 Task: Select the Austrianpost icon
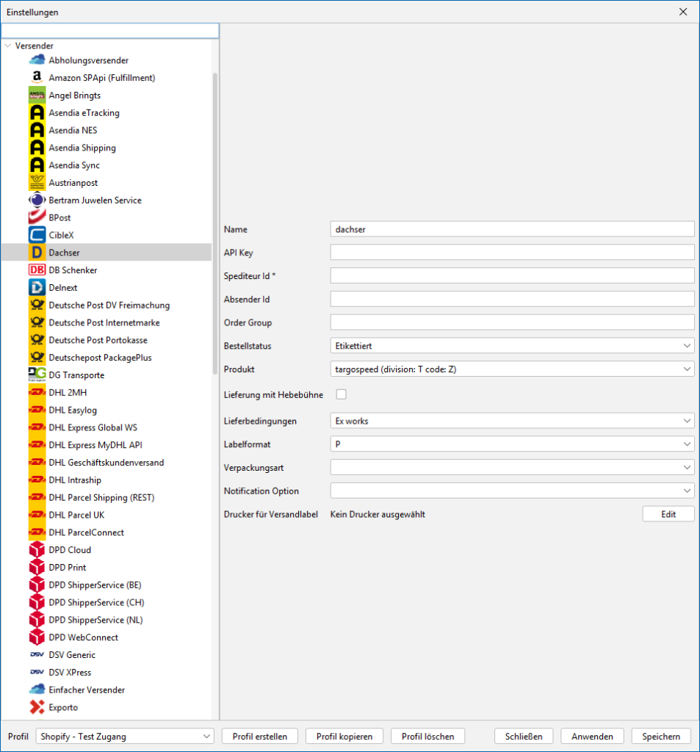point(37,183)
